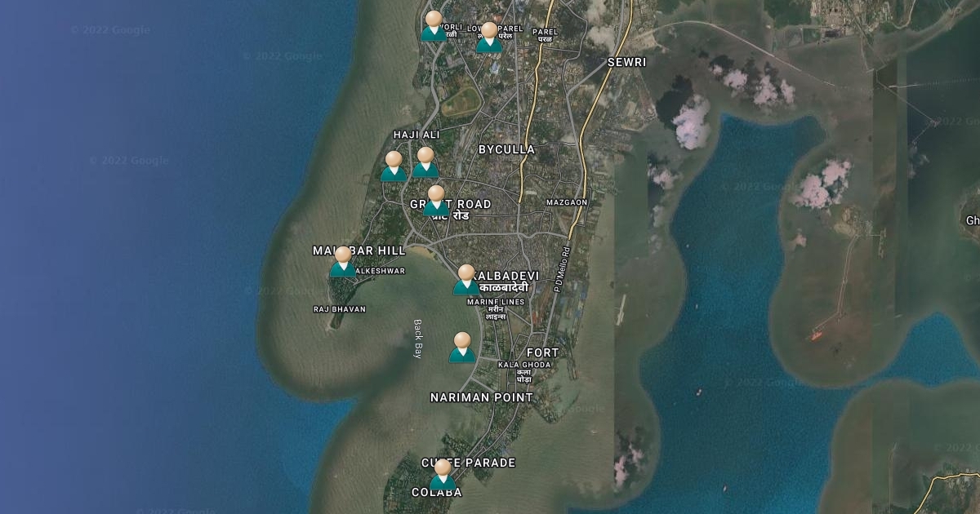
Task: Select the right person marker below Haji Ali
Action: tap(425, 162)
